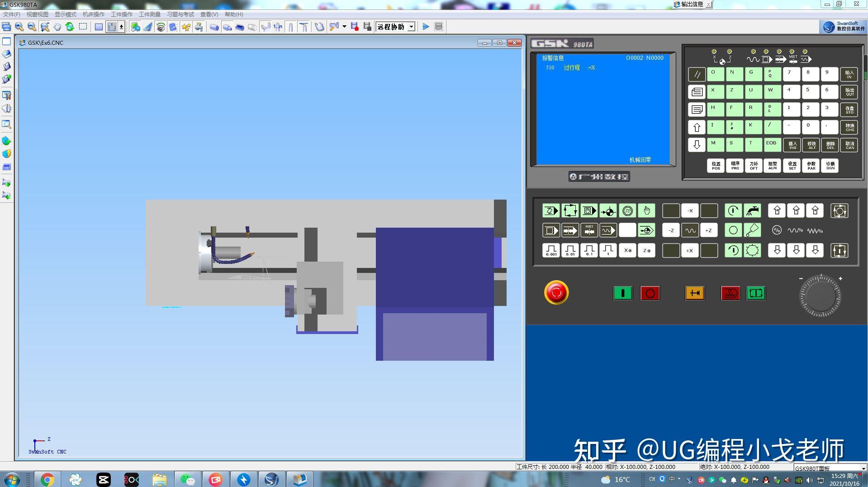Open the GSK980T面板 panel selector dropdown
Viewport: 868px width, 487px height.
(x=863, y=468)
